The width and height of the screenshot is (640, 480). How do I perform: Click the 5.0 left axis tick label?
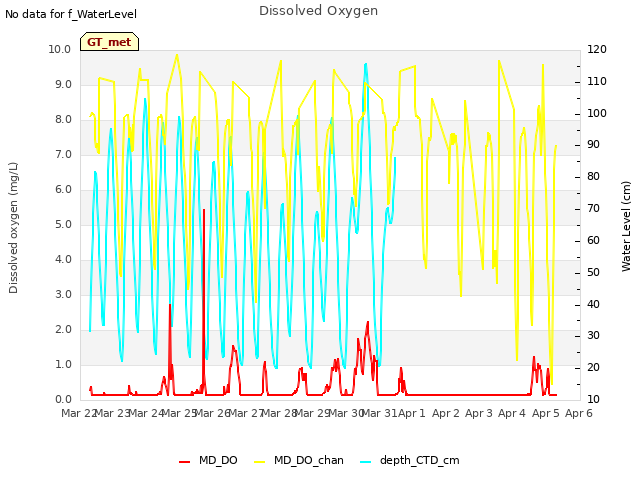pos(63,224)
